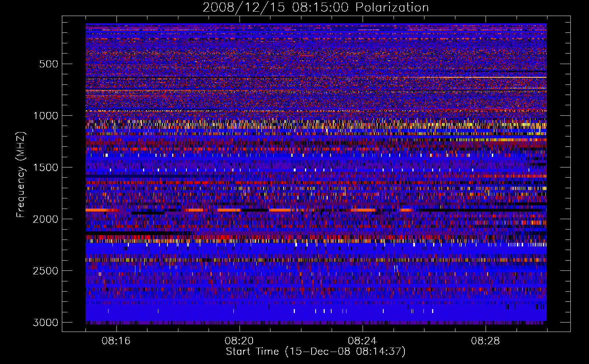The width and height of the screenshot is (589, 364).
Task: Select the 2500 frequency tick label
Action: [x=46, y=271]
